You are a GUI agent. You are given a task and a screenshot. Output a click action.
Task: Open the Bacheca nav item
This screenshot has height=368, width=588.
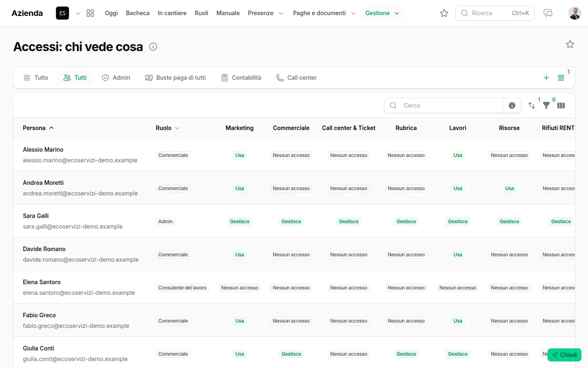click(138, 13)
